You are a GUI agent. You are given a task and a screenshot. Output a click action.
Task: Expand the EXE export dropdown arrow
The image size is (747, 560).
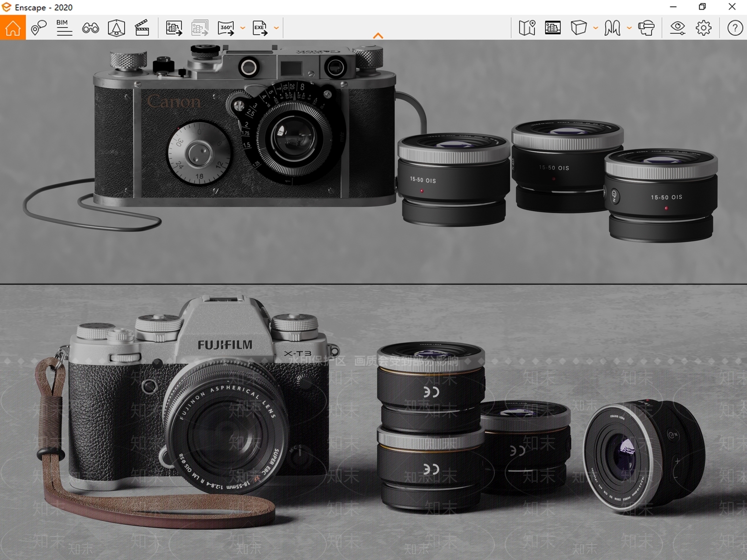pos(276,28)
